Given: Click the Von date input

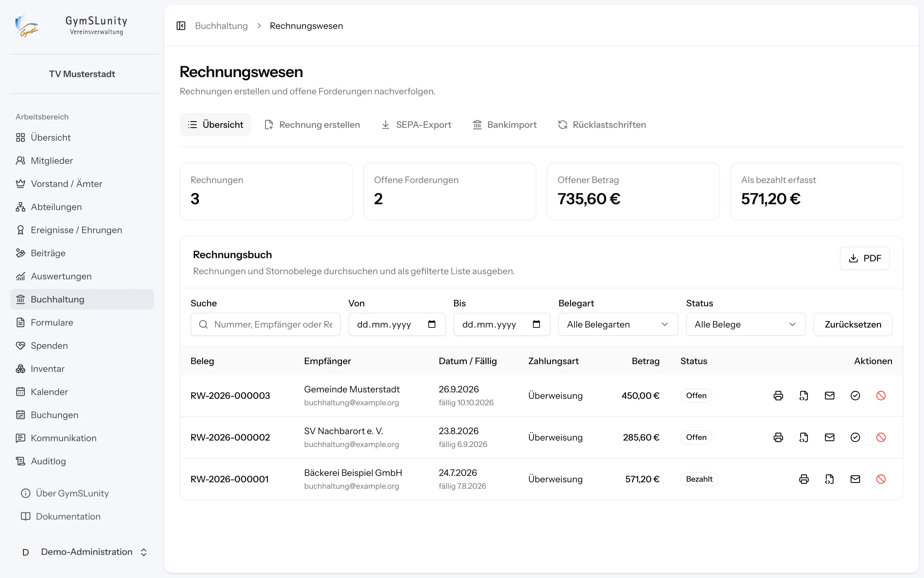Looking at the screenshot, I should click(397, 324).
